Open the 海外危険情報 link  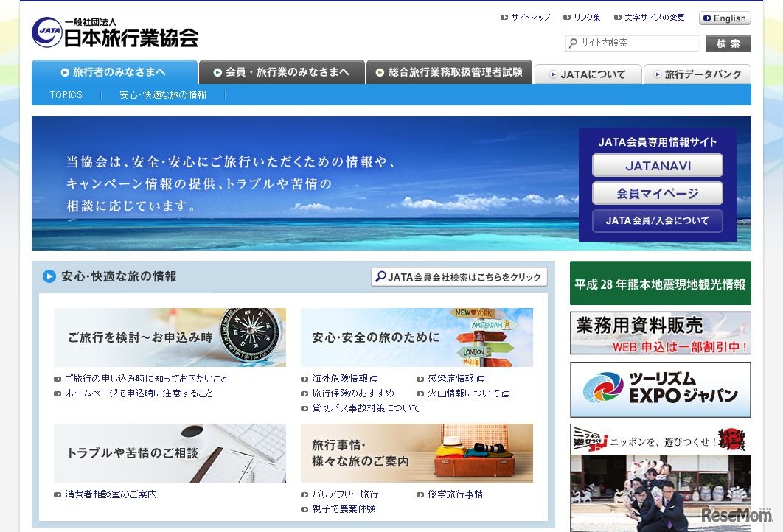[340, 379]
